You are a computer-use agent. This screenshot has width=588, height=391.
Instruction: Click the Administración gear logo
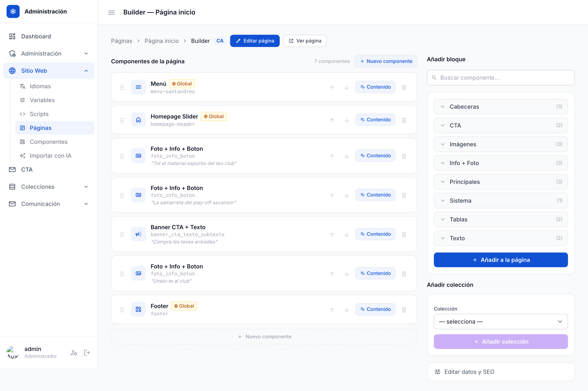(x=13, y=11)
